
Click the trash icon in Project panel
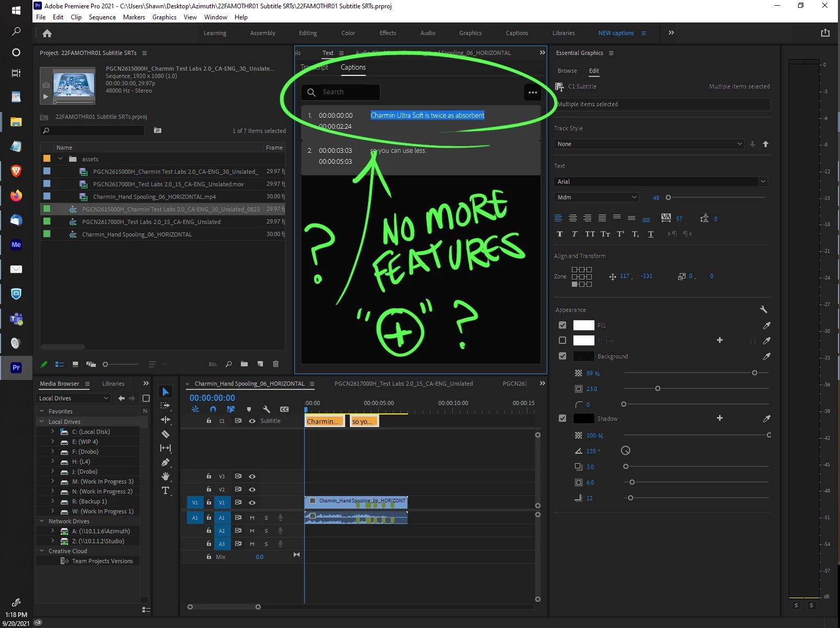[276, 364]
